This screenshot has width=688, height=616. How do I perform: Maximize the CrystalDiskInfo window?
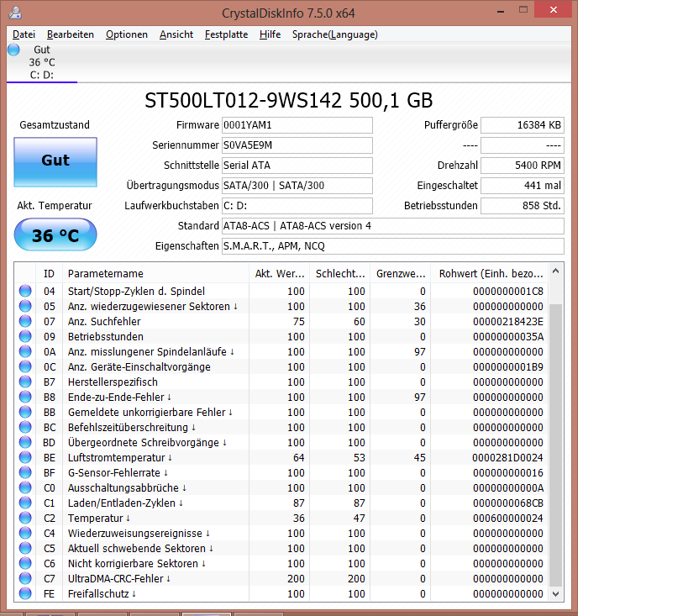point(523,9)
